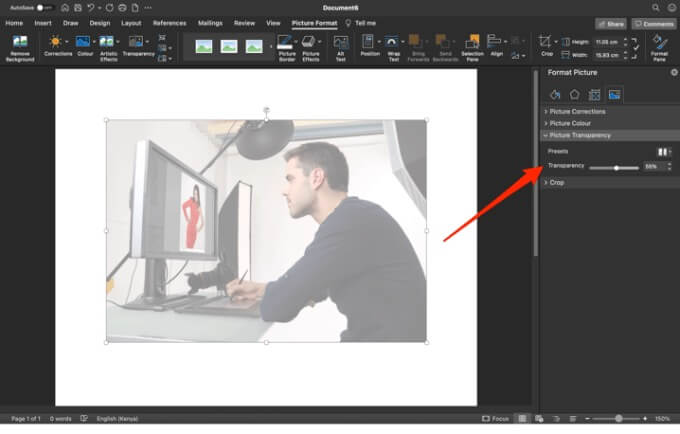This screenshot has height=434, width=680.
Task: Click the Wrap Text icon
Action: pyautogui.click(x=391, y=42)
